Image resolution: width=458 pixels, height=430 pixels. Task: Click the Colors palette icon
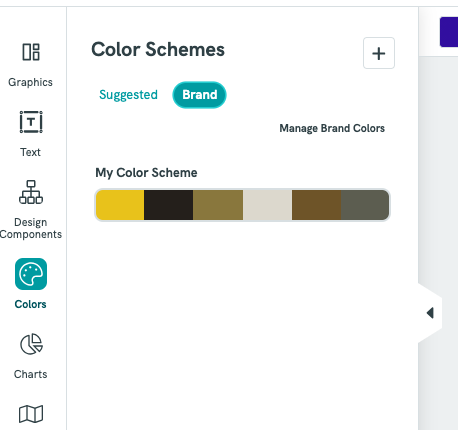31,274
